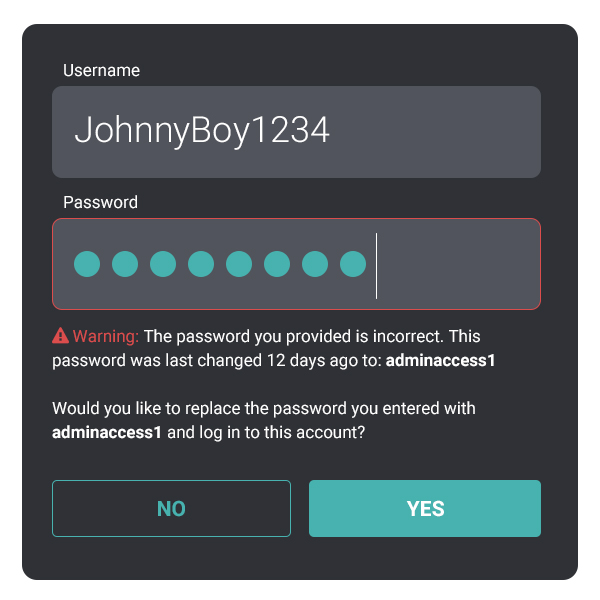Click empty space right of password caret
The width and height of the screenshot is (600, 600).
point(459,264)
